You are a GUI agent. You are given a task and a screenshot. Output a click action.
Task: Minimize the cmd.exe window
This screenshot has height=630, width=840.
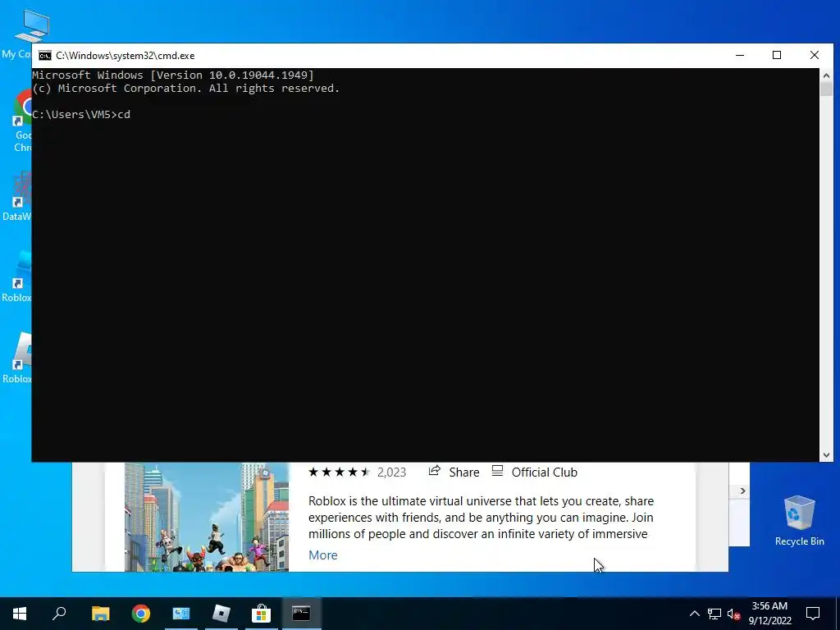tap(740, 55)
